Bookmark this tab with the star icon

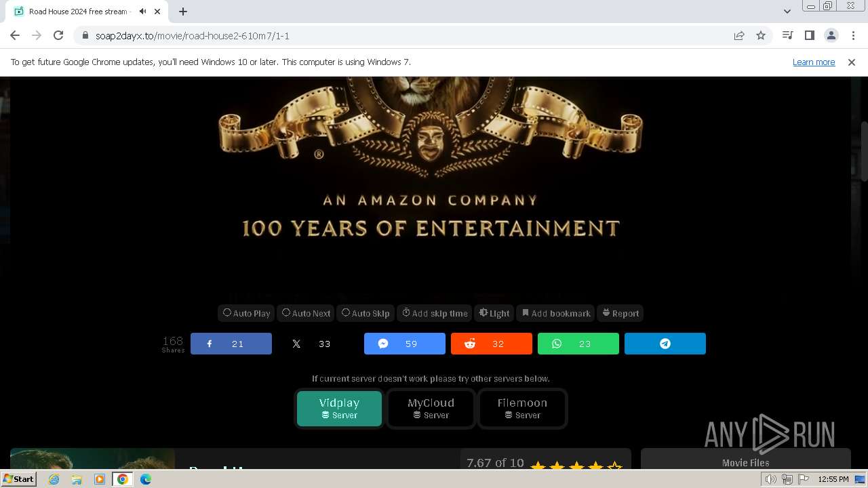[761, 35]
